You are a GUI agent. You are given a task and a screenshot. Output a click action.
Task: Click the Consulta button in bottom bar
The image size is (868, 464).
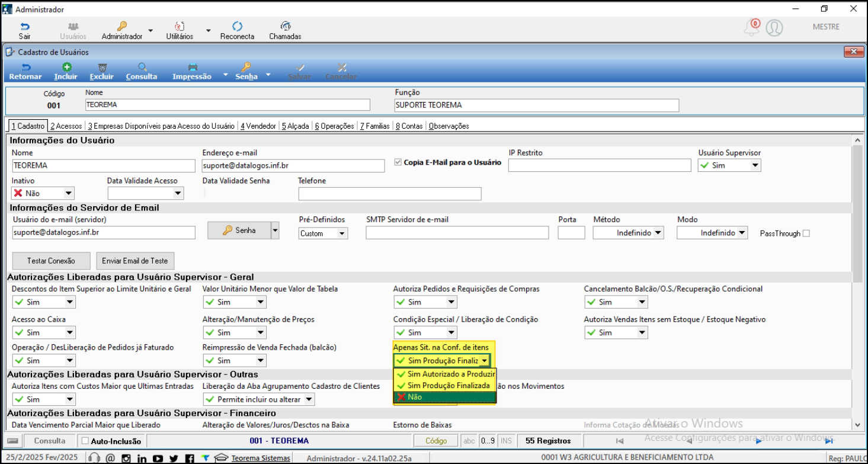(50, 441)
